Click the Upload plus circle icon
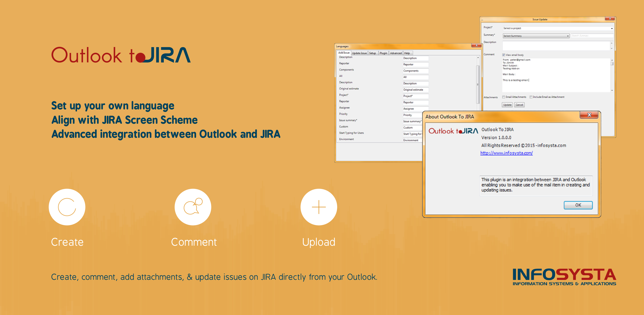Image resolution: width=644 pixels, height=315 pixels. pyautogui.click(x=319, y=207)
